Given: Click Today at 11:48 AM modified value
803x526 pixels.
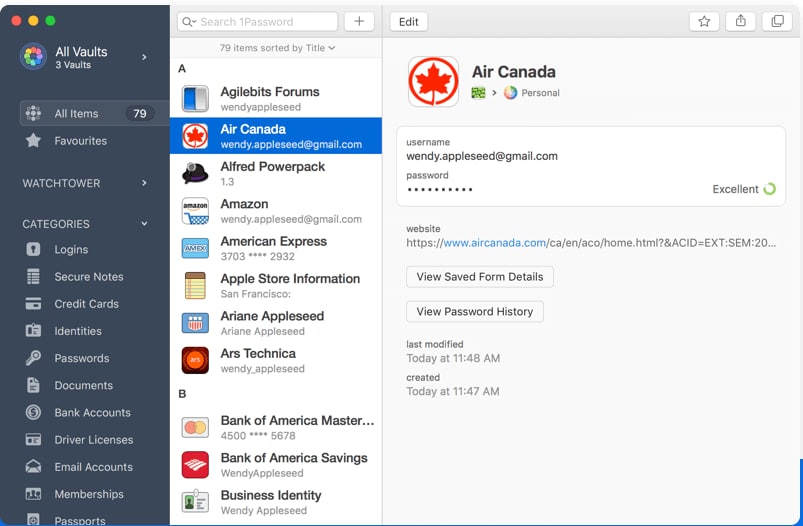Looking at the screenshot, I should pos(453,358).
